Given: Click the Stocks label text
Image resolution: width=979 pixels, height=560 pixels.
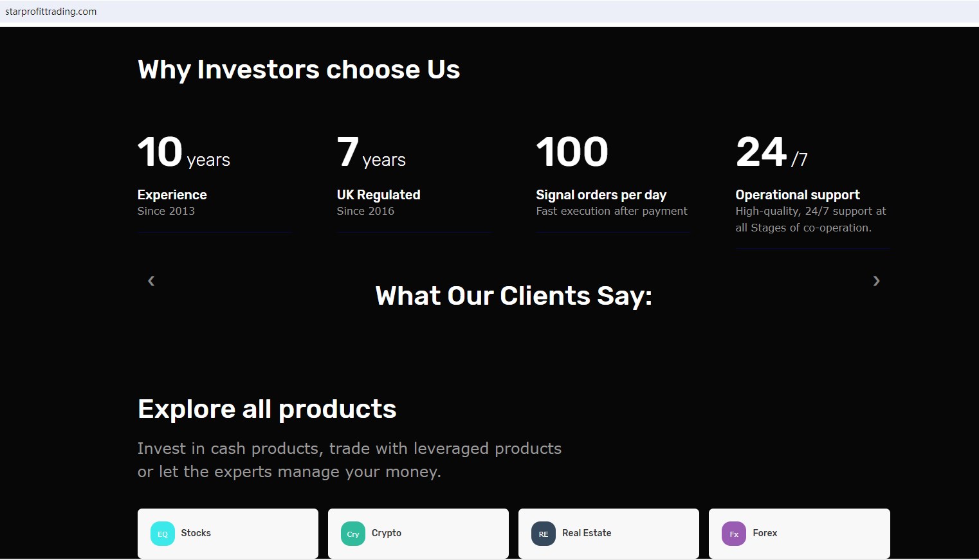Looking at the screenshot, I should click(x=196, y=533).
